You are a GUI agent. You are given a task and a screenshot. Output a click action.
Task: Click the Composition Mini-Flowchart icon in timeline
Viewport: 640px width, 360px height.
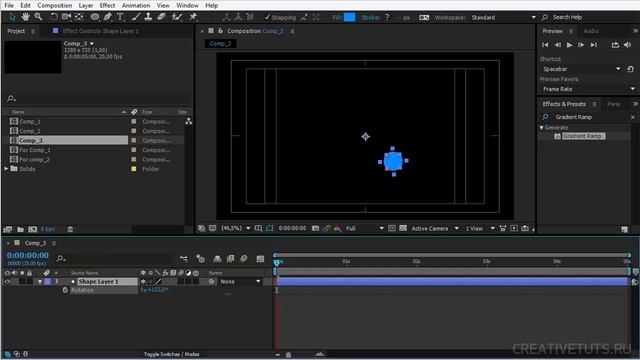pos(184,258)
